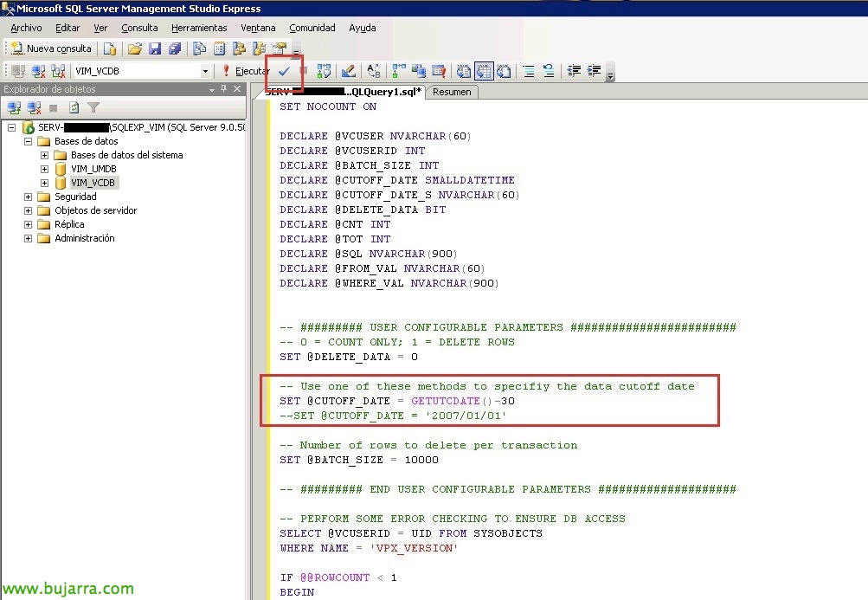Click the Change Connection icon

coord(58,71)
